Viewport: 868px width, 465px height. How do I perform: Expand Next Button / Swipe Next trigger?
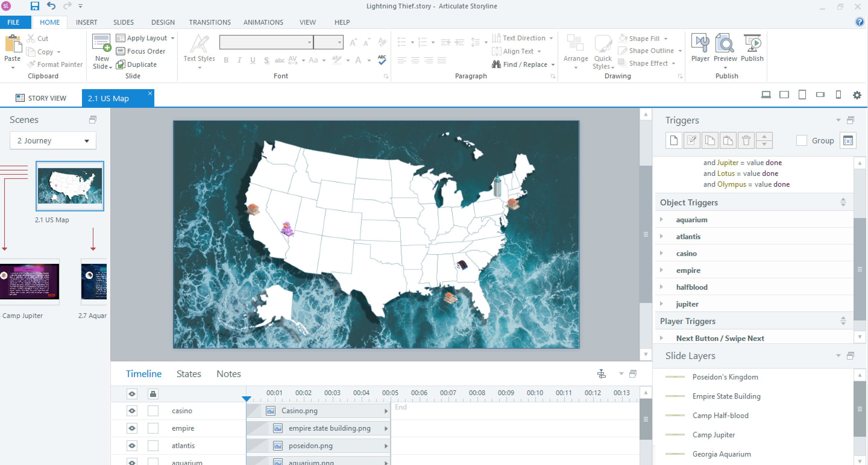661,338
